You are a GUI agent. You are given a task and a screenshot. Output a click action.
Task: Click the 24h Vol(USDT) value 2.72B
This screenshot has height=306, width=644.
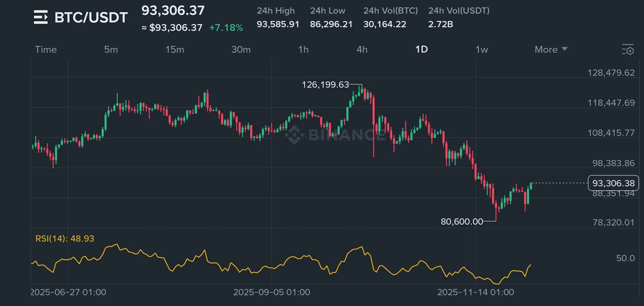[440, 24]
